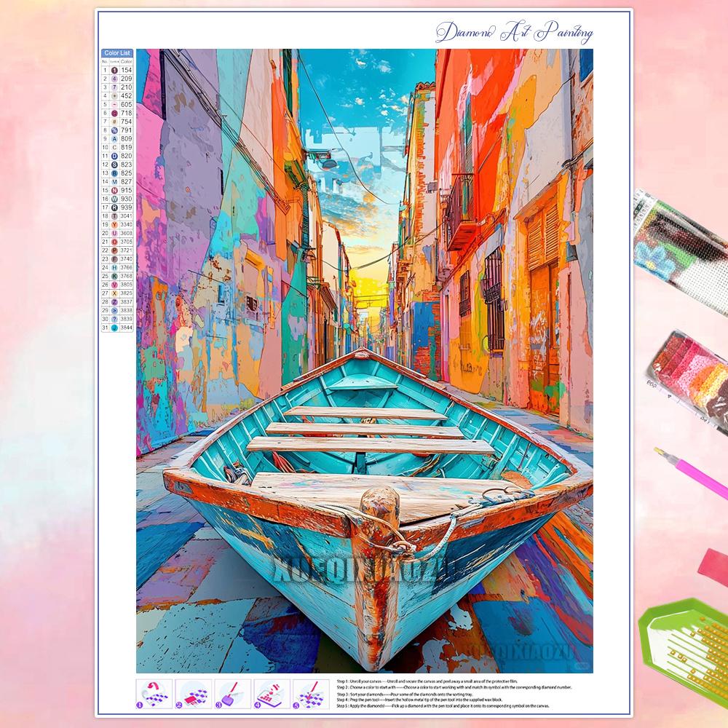Click the 'Step 1 : Unroll your canvas' instruction
Viewport: 728px width, 728px height.
click(x=427, y=681)
